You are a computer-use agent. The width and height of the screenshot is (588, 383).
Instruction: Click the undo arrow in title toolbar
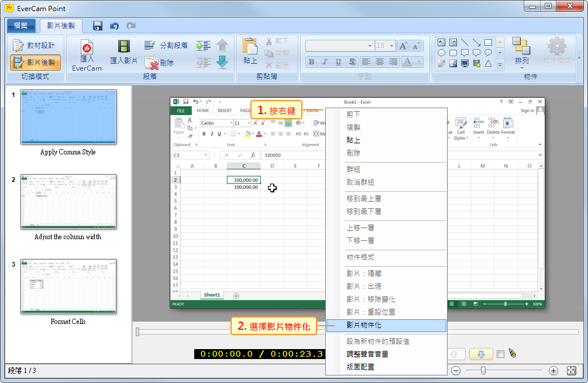tap(114, 26)
